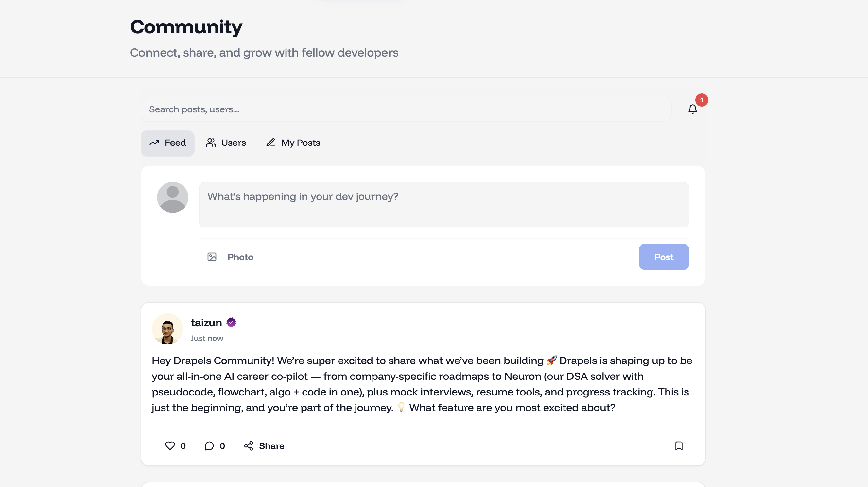Screen dimensions: 868x487
Task: Click the pencil icon on My Posts
Action: pos(270,143)
